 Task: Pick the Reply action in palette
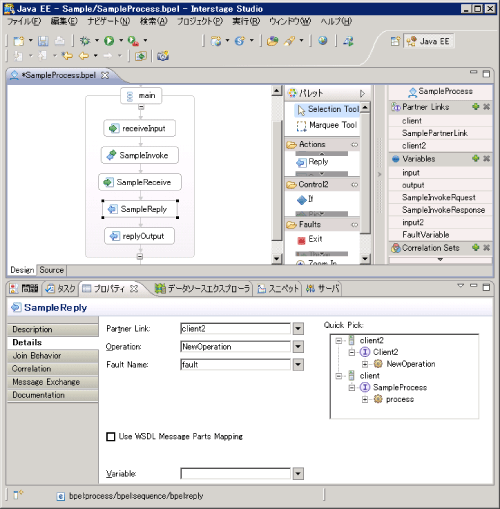click(x=313, y=162)
